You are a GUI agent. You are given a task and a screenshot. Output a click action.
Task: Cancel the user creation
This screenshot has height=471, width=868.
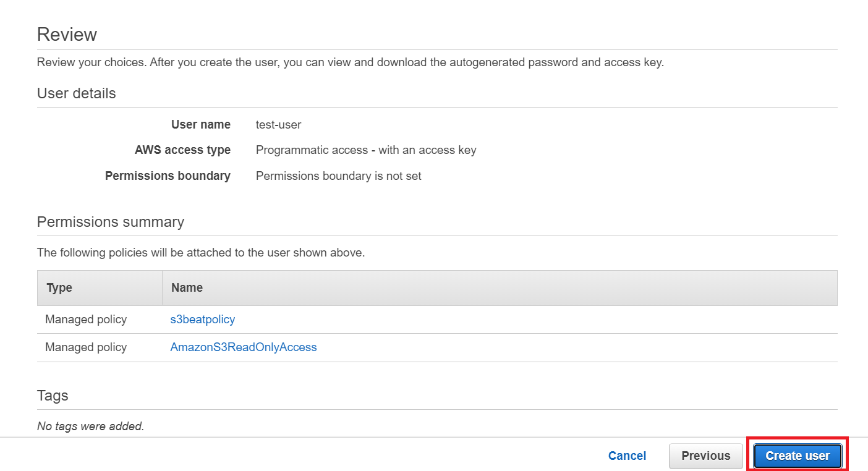pos(627,456)
